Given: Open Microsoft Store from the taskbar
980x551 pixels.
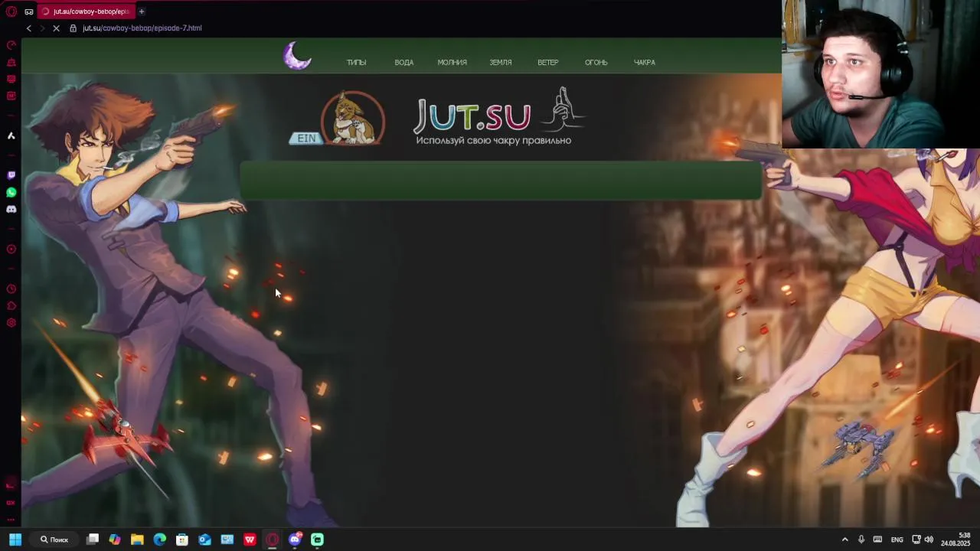Looking at the screenshot, I should 182,540.
